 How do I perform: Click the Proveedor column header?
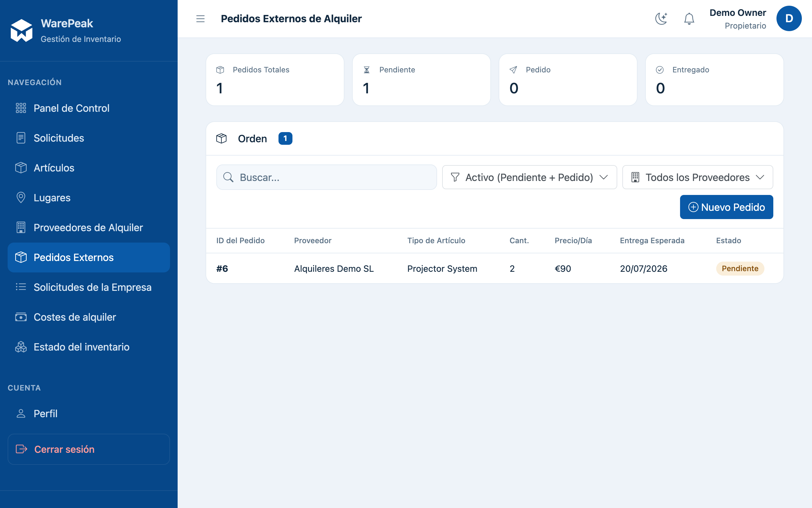[x=313, y=241]
